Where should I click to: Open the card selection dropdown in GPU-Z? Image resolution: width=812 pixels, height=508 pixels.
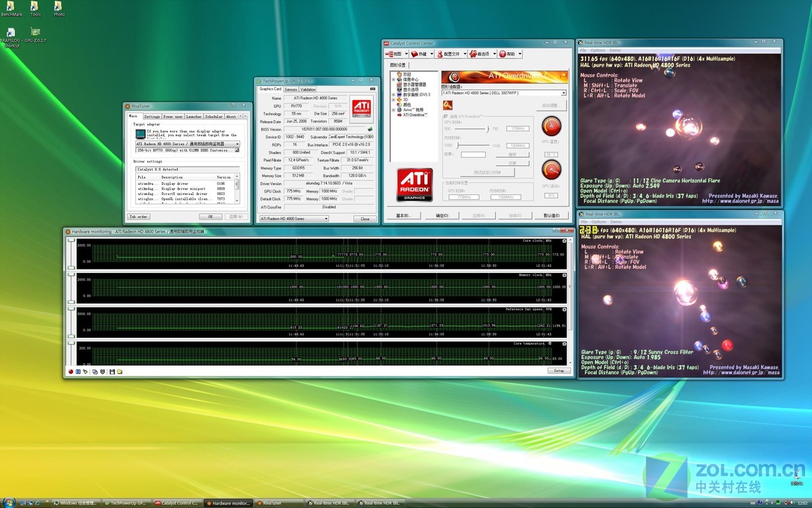[294, 219]
